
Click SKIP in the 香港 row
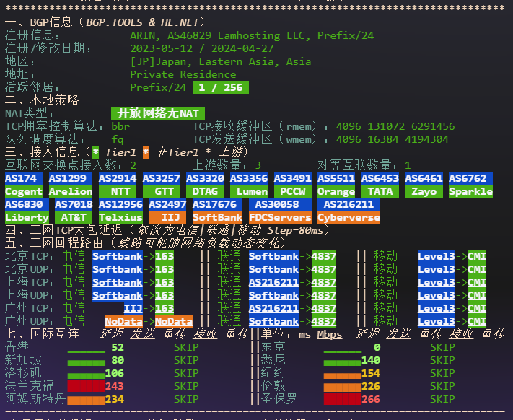pyautogui.click(x=186, y=347)
